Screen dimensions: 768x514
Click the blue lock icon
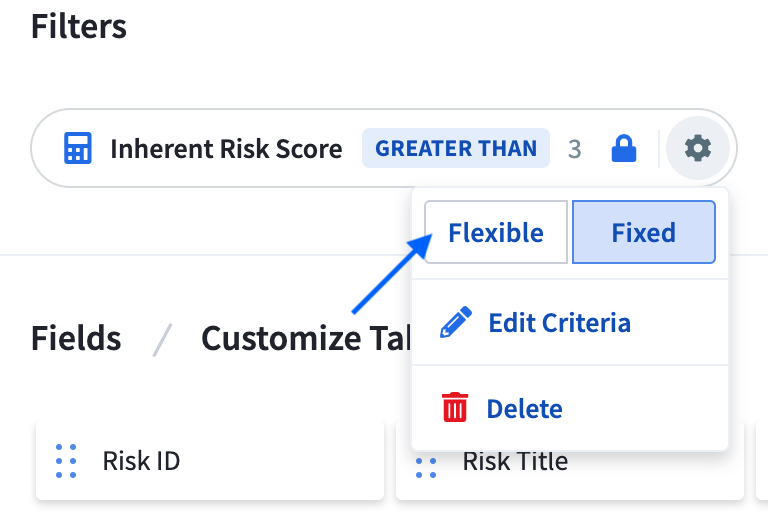tap(623, 150)
